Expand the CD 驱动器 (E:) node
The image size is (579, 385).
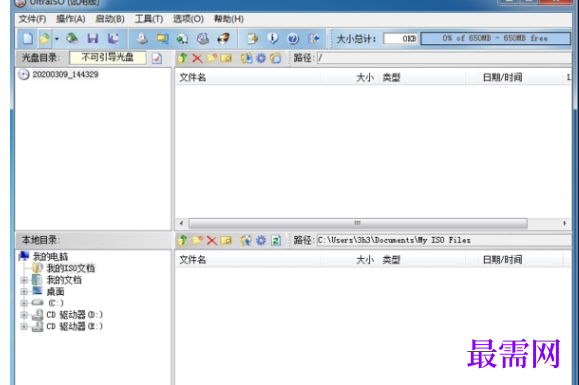tap(24, 326)
